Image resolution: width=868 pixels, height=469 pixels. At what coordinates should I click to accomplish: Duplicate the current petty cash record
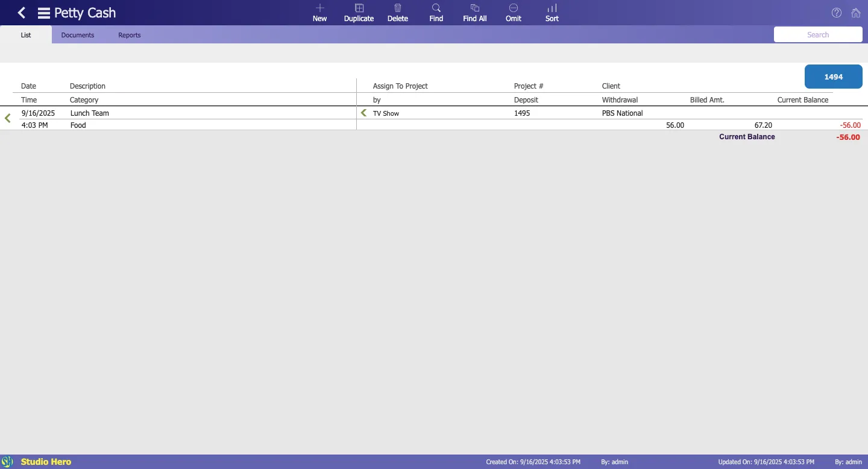point(359,13)
